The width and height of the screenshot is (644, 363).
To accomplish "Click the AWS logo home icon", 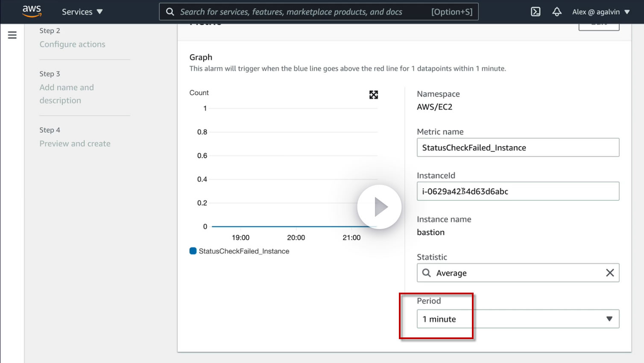I will (x=32, y=11).
